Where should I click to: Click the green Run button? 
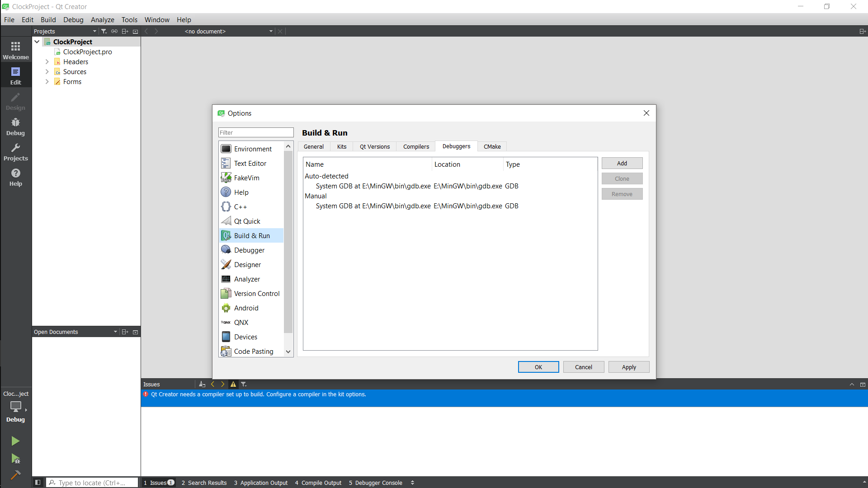click(x=15, y=441)
